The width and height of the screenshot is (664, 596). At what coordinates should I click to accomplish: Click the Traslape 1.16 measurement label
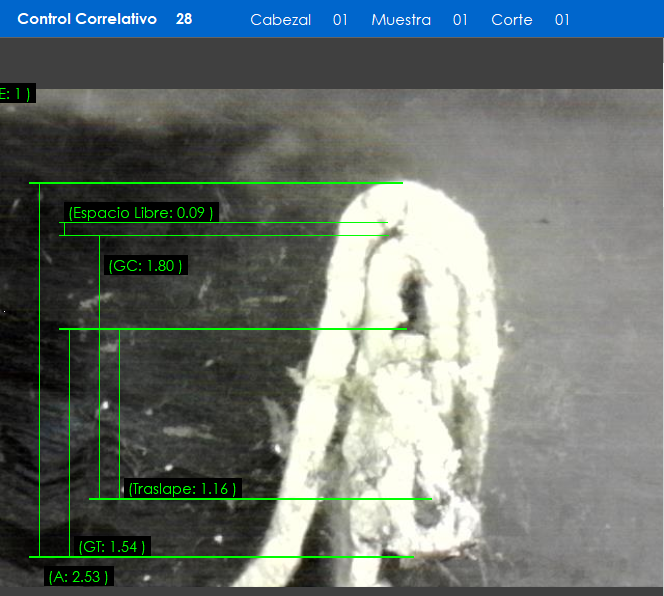(x=182, y=489)
